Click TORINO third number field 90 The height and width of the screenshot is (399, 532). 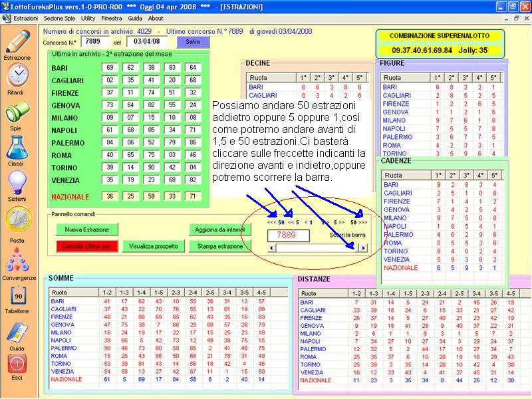pyautogui.click(x=152, y=168)
